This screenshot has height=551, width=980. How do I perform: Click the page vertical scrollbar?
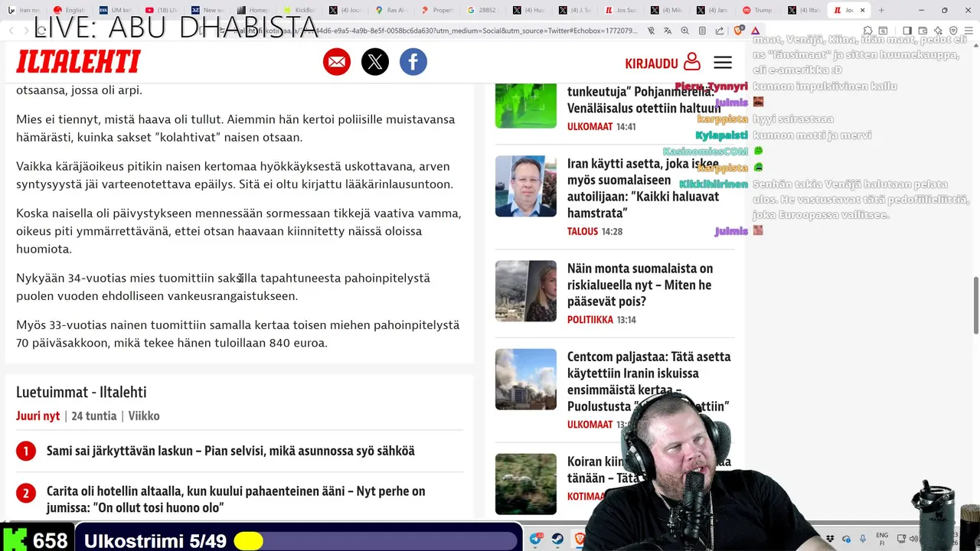click(x=975, y=306)
